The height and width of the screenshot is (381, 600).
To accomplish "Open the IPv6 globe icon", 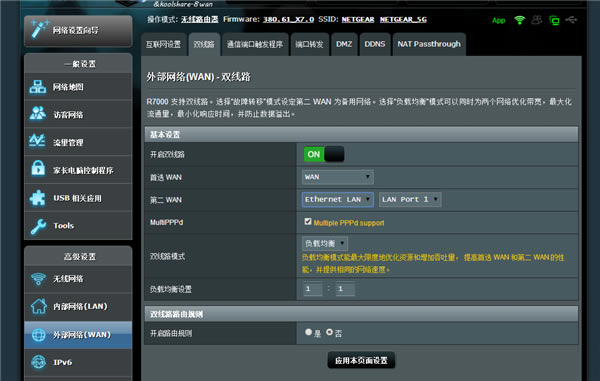I will [39, 362].
